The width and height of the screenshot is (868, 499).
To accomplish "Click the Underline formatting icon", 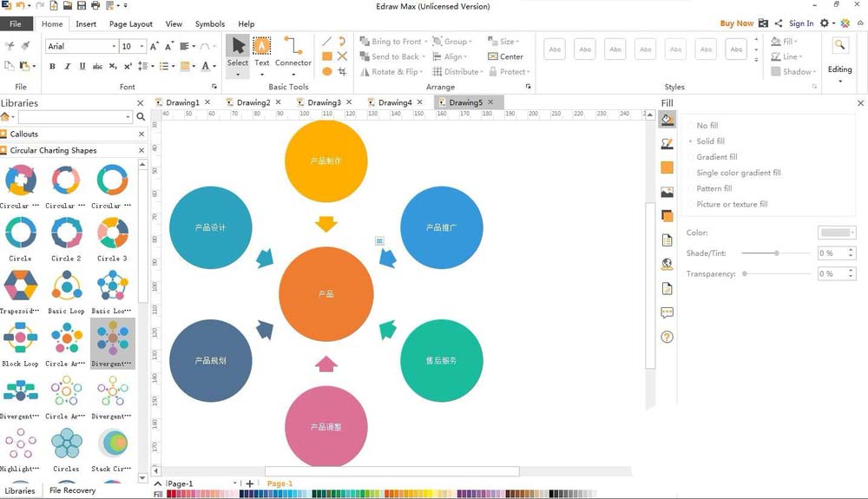I will [x=82, y=66].
